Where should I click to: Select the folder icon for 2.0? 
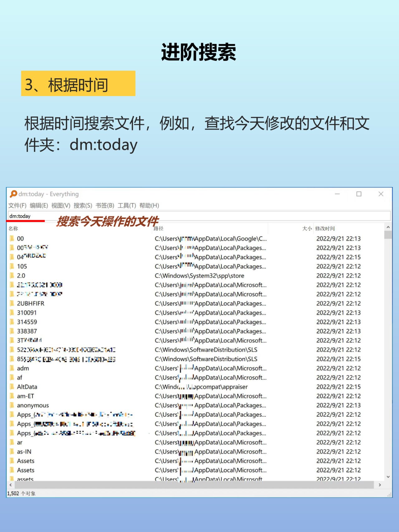pos(12,276)
